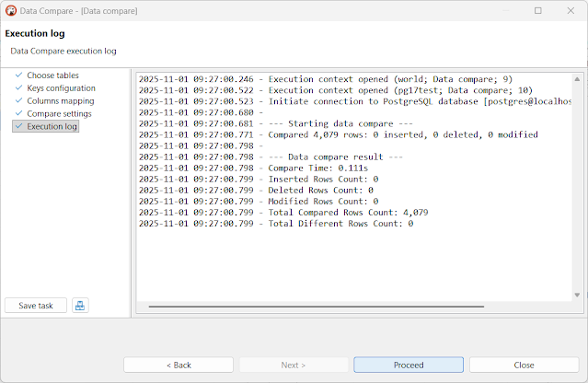Dismiss the wizard with the Close button
The height and width of the screenshot is (383, 588).
click(x=524, y=365)
